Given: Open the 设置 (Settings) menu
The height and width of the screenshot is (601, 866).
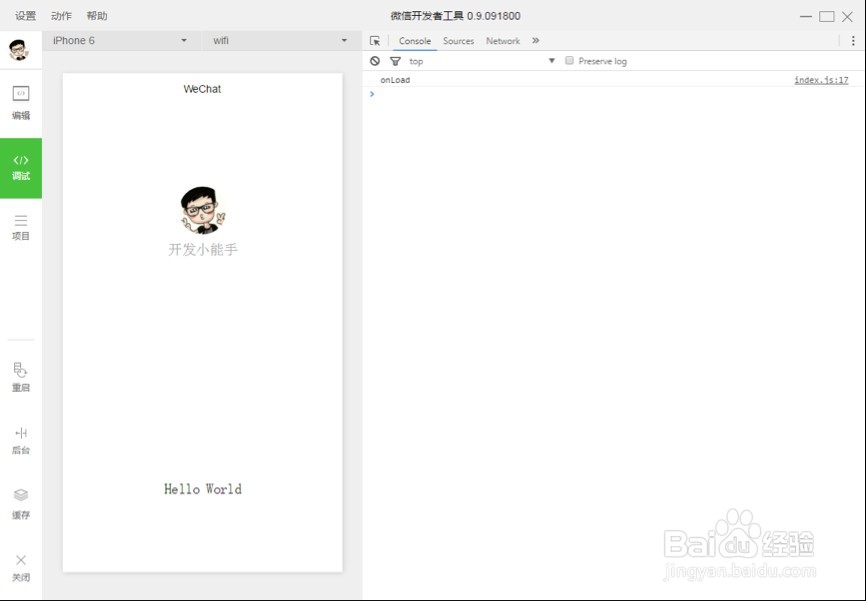Looking at the screenshot, I should click(25, 16).
